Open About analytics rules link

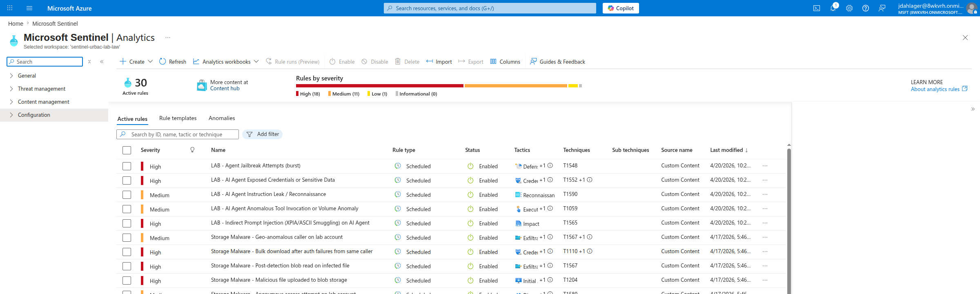point(939,89)
